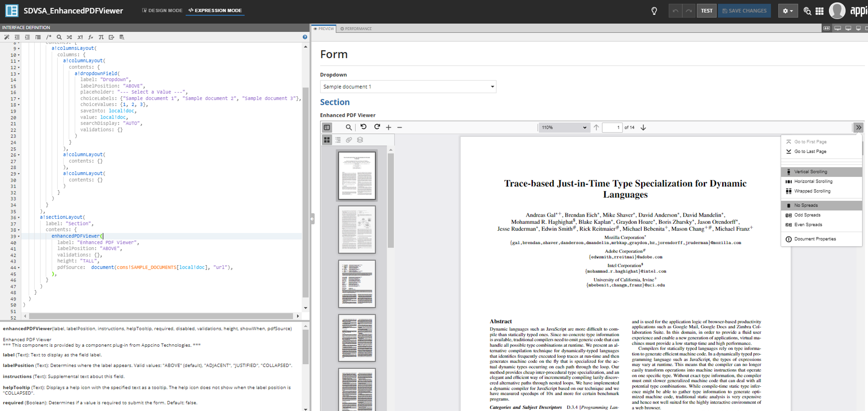Show layers in PDF sidebar

tap(360, 140)
